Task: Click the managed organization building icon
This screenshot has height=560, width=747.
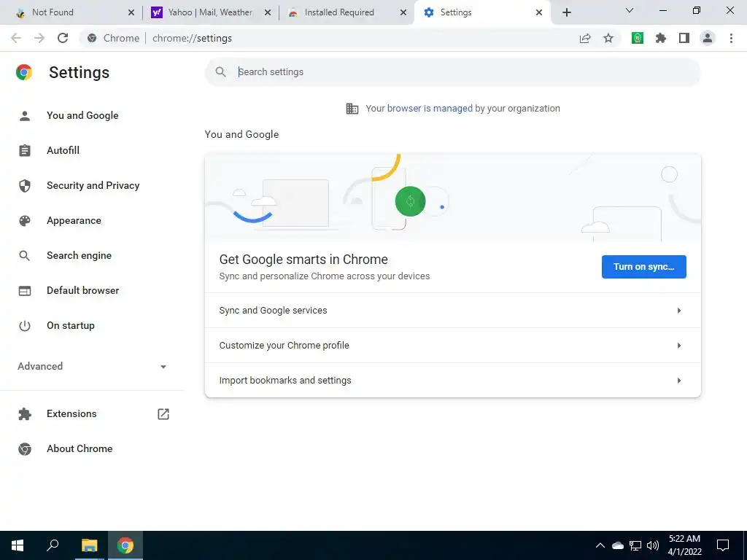Action: [352, 109]
